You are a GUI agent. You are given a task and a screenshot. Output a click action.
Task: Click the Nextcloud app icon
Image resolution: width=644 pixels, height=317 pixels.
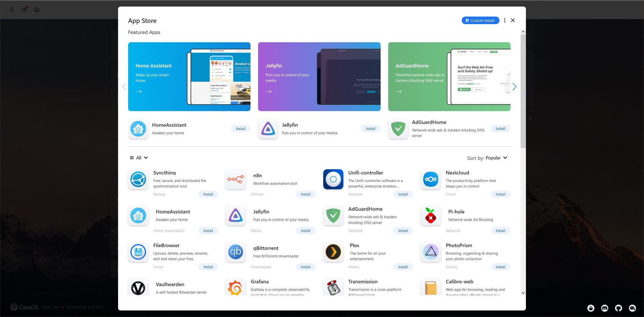431,179
